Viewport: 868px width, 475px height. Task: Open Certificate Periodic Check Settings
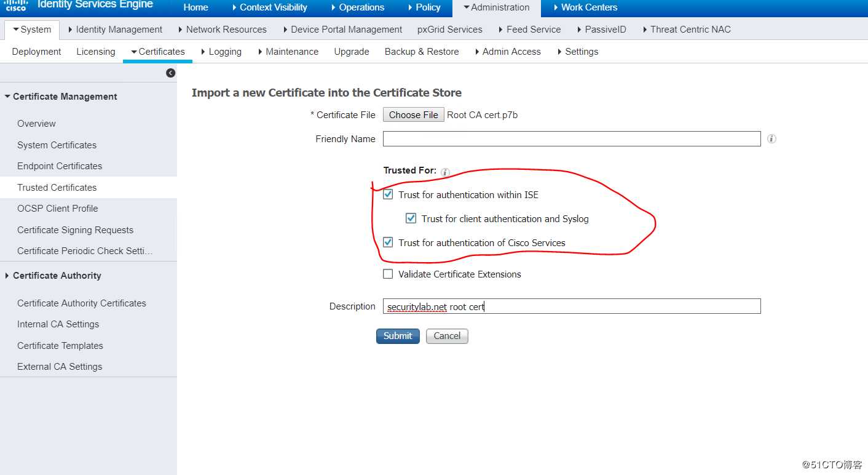pos(85,251)
